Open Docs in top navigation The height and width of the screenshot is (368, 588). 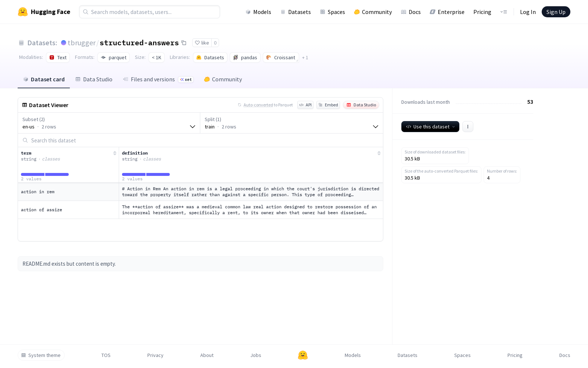click(411, 12)
